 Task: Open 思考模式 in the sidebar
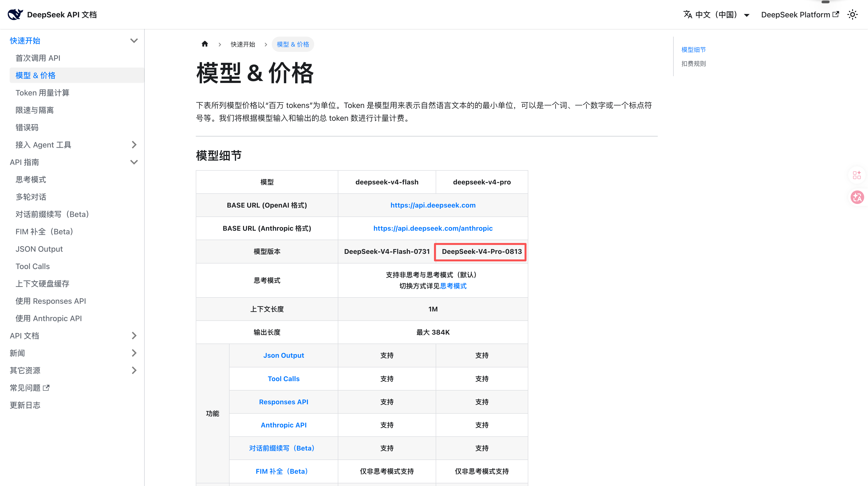pos(31,180)
